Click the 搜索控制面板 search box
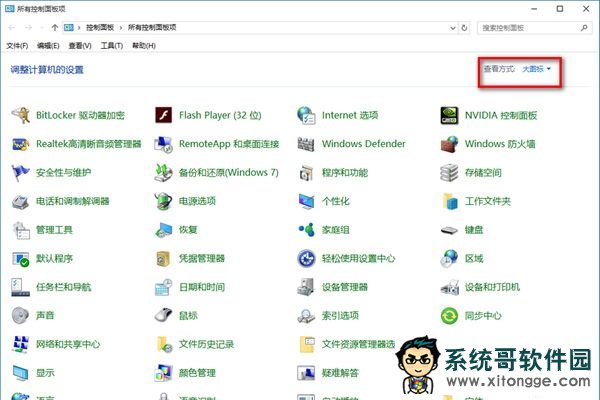Viewport: 600px width, 400px height. 530,28
